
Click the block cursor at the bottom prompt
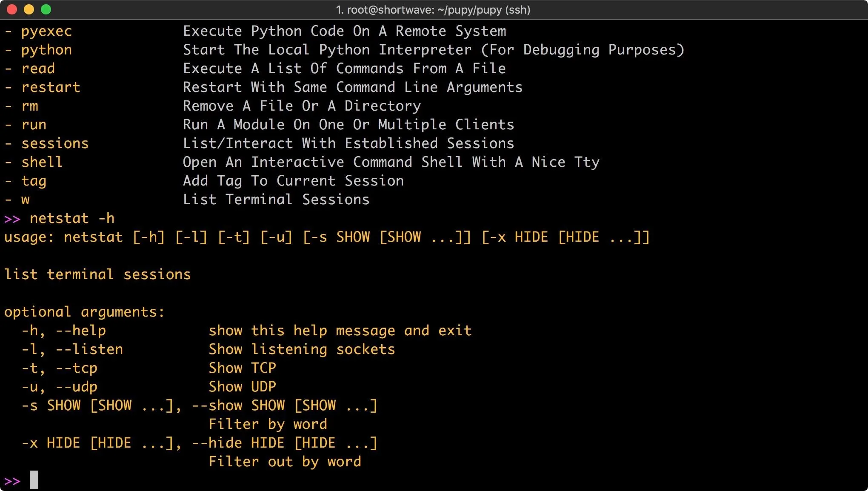coord(34,480)
